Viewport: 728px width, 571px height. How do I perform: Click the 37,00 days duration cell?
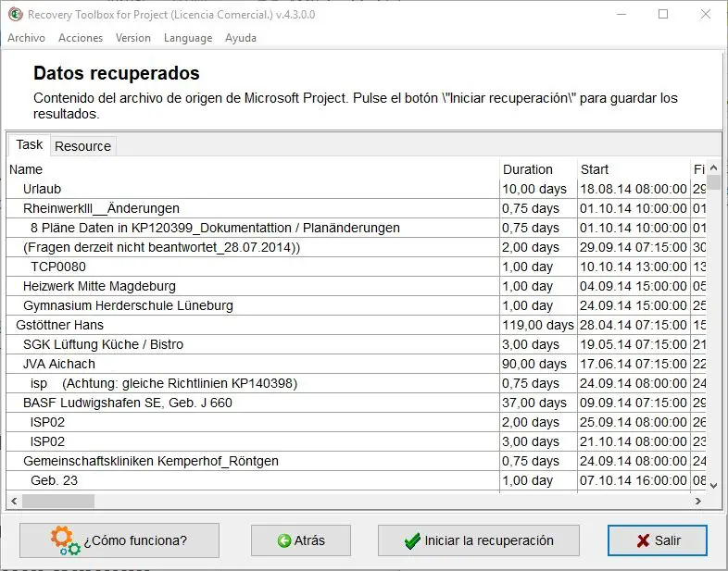coord(538,403)
